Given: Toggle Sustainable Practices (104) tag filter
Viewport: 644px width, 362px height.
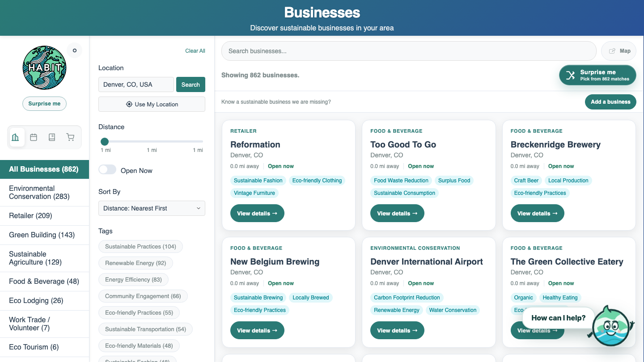Looking at the screenshot, I should tap(140, 247).
